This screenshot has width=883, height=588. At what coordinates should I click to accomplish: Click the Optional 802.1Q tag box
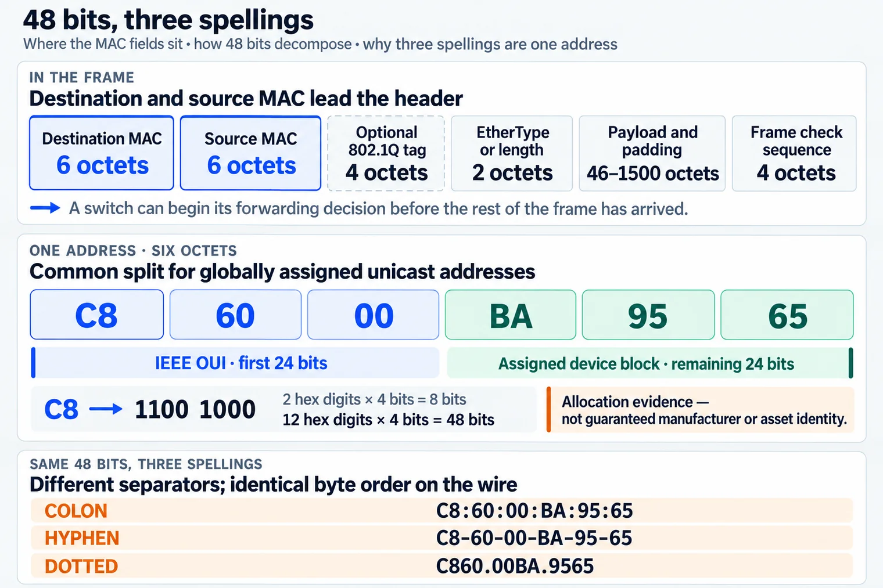[386, 153]
